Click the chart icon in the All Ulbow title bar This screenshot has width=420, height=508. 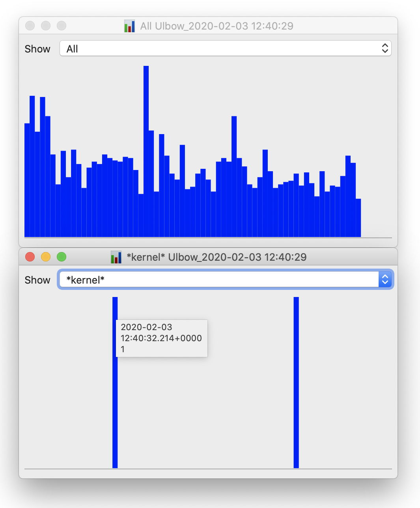tap(129, 26)
